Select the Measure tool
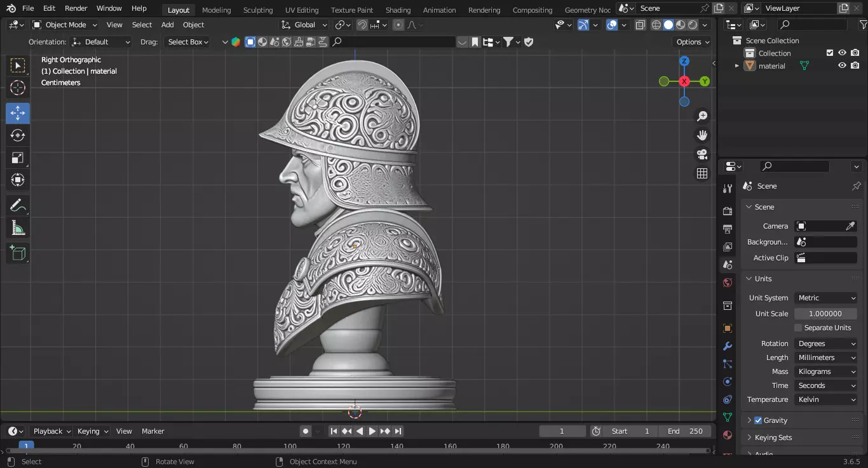 click(18, 227)
